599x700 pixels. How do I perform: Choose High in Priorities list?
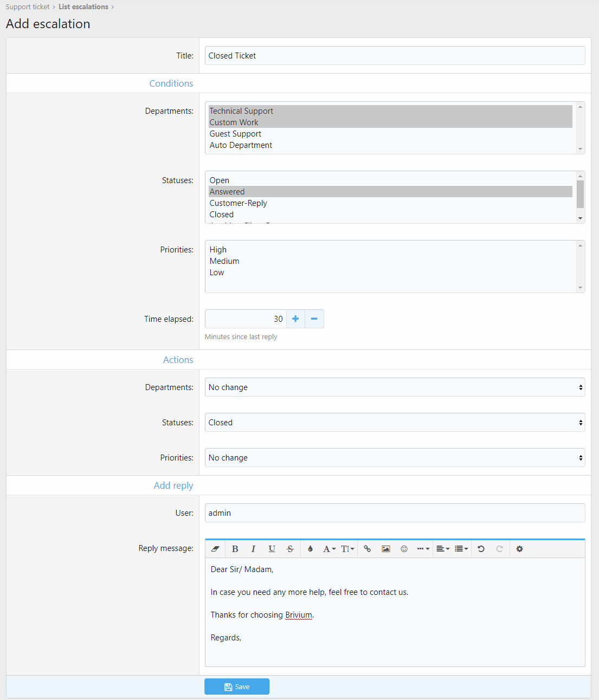[218, 250]
